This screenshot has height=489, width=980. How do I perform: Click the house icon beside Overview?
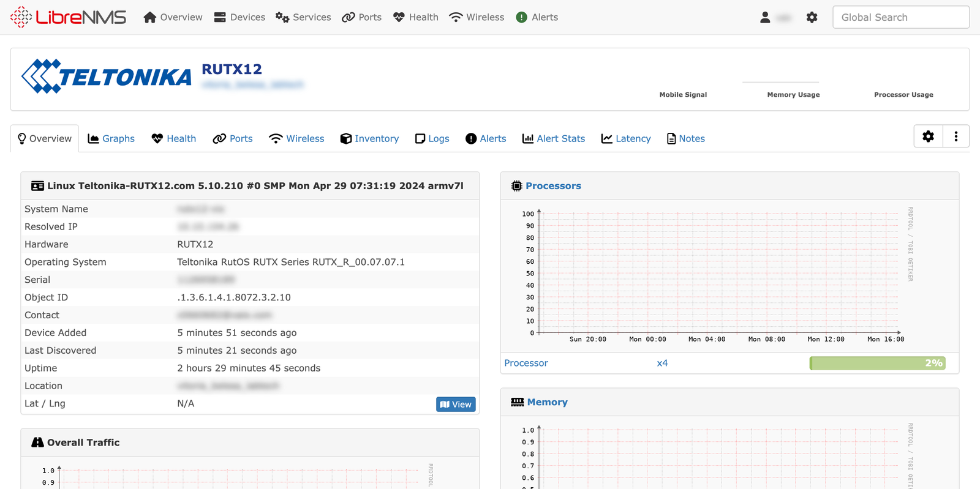150,17
